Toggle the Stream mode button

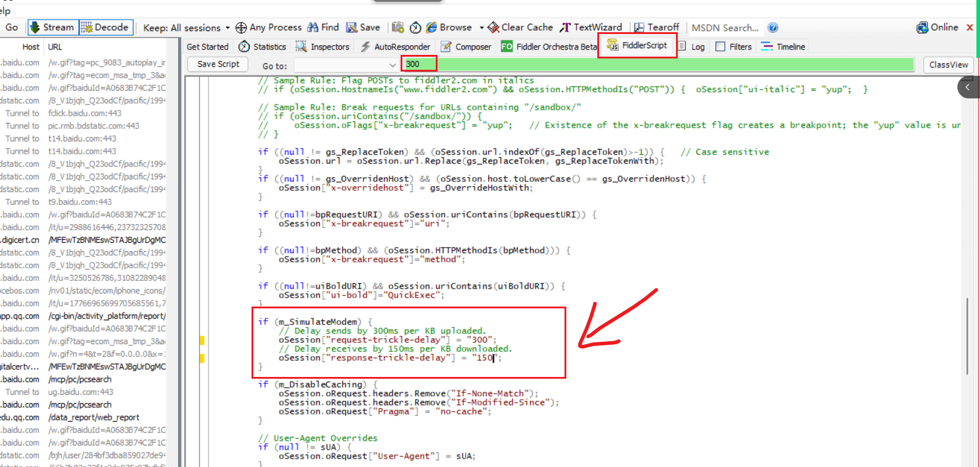52,27
